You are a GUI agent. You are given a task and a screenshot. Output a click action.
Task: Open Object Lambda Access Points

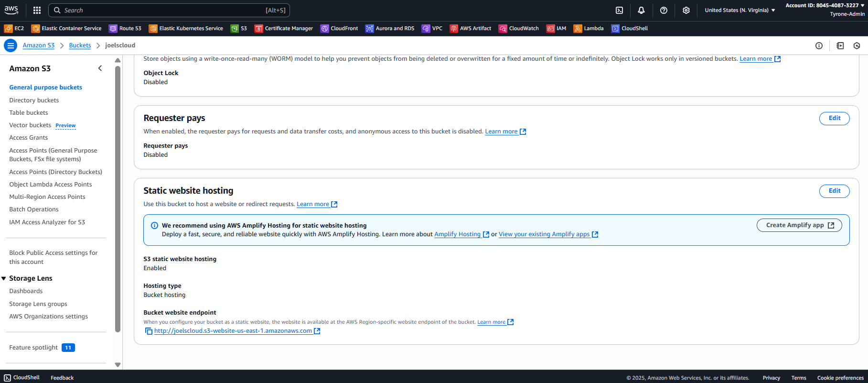51,185
